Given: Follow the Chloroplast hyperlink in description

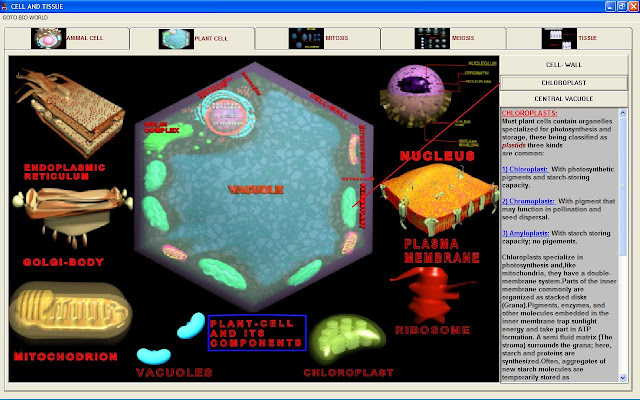Looking at the screenshot, I should point(525,169).
